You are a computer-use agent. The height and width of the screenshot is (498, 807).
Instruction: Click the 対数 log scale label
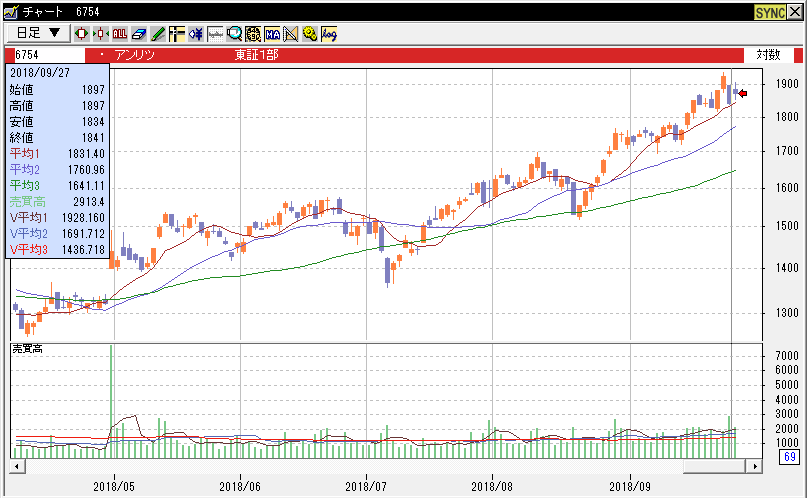click(x=768, y=54)
